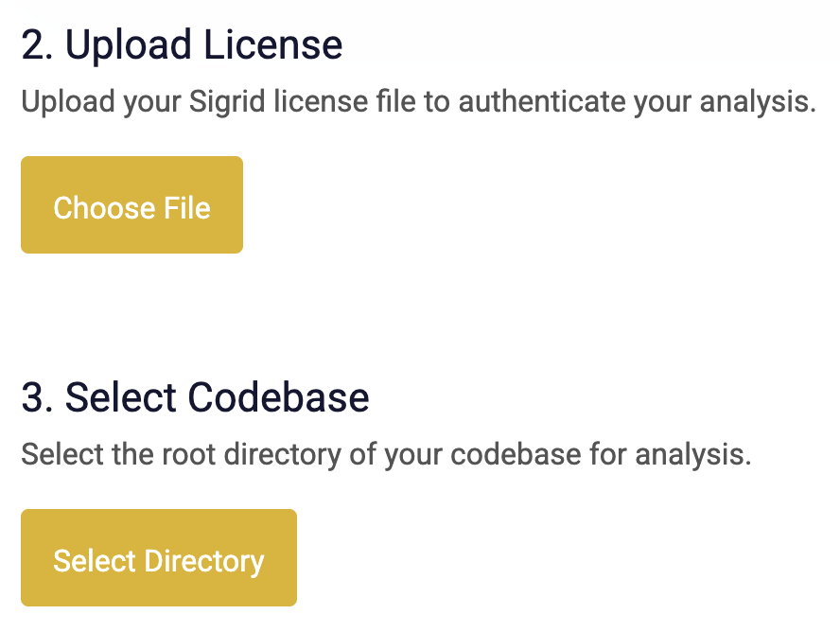Click the Choose File button
The height and width of the screenshot is (632, 840).
pos(131,204)
